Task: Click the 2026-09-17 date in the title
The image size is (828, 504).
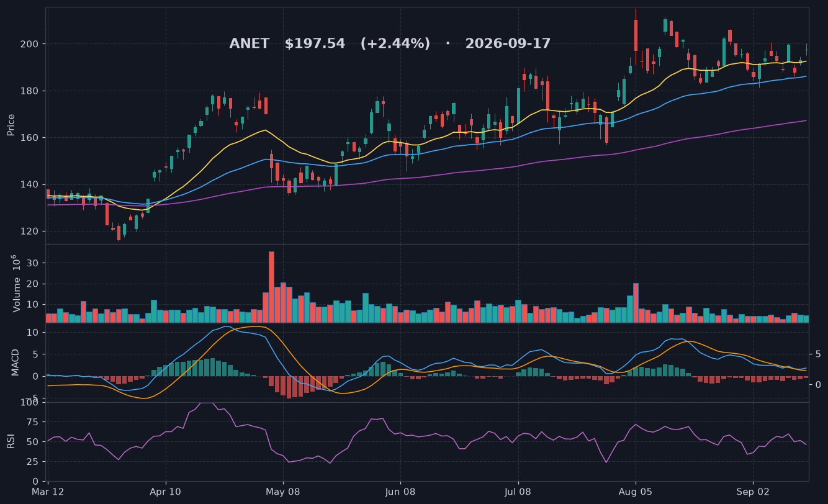Action: pyautogui.click(x=508, y=44)
